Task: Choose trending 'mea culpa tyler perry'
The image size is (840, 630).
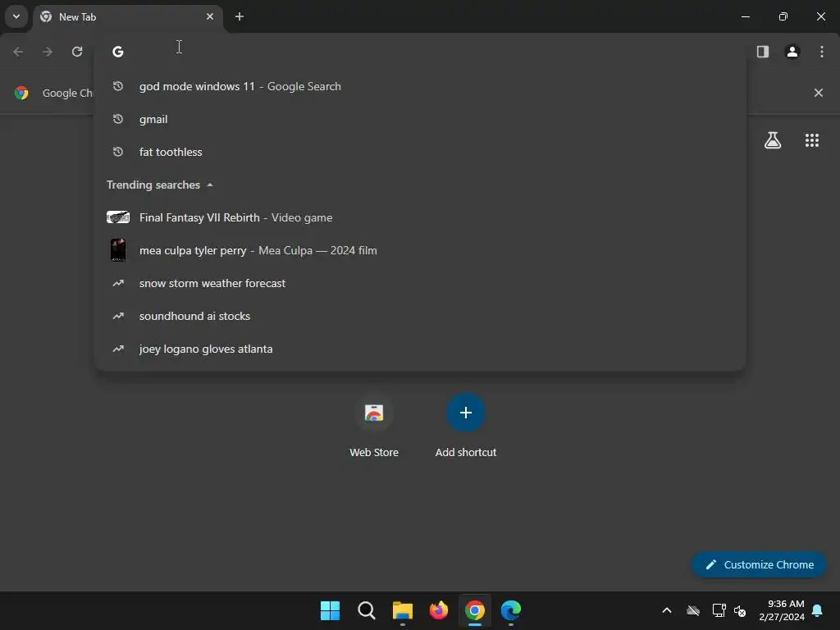Action: (x=419, y=250)
